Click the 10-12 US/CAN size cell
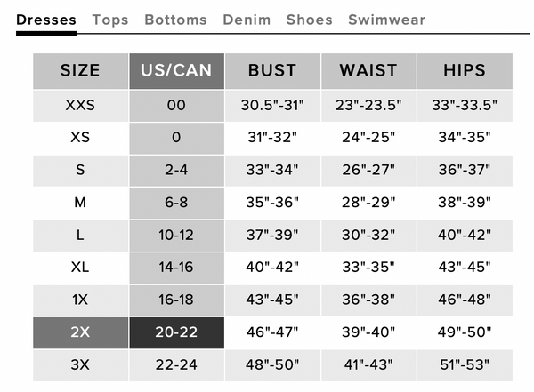The height and width of the screenshot is (392, 534). pyautogui.click(x=176, y=236)
